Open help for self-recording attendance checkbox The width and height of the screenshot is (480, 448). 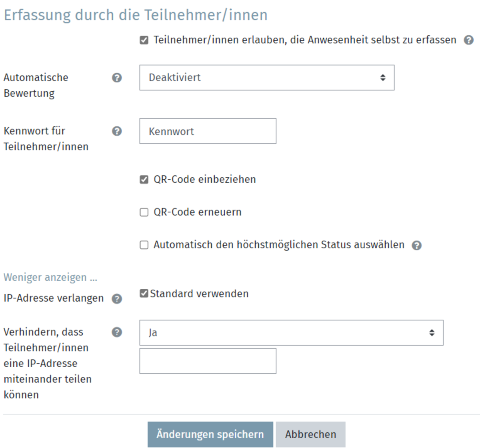pos(469,40)
